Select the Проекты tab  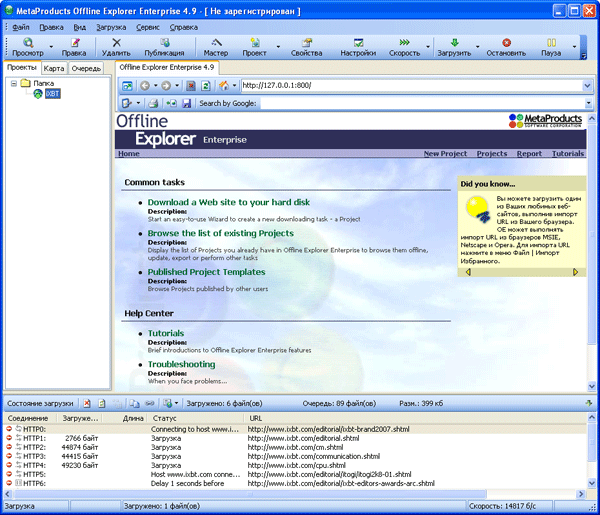pyautogui.click(x=21, y=67)
